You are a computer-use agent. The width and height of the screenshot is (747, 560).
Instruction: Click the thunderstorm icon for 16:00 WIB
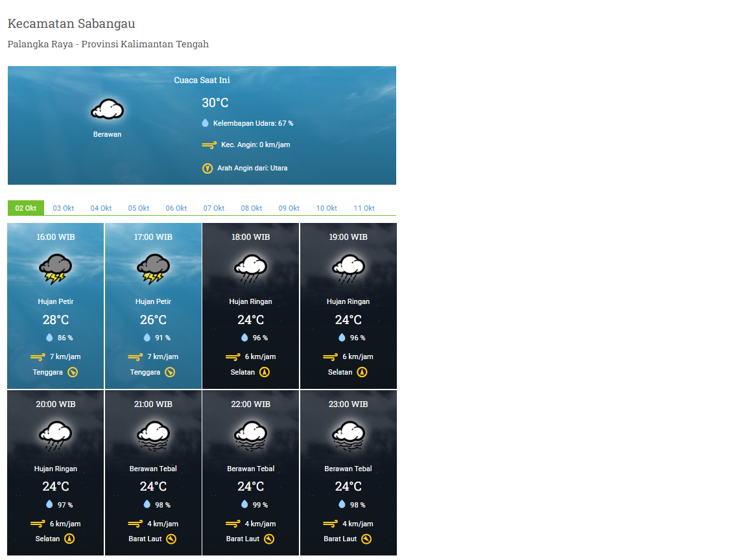click(x=55, y=268)
